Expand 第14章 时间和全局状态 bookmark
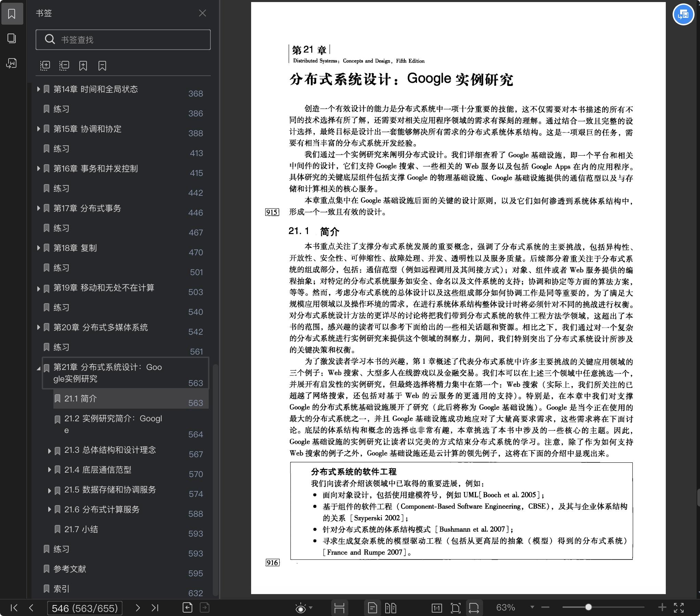This screenshot has height=616, width=700. point(38,89)
